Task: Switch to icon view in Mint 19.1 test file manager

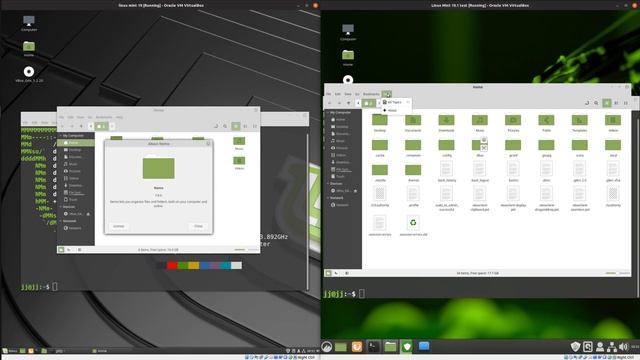Action: point(607,103)
